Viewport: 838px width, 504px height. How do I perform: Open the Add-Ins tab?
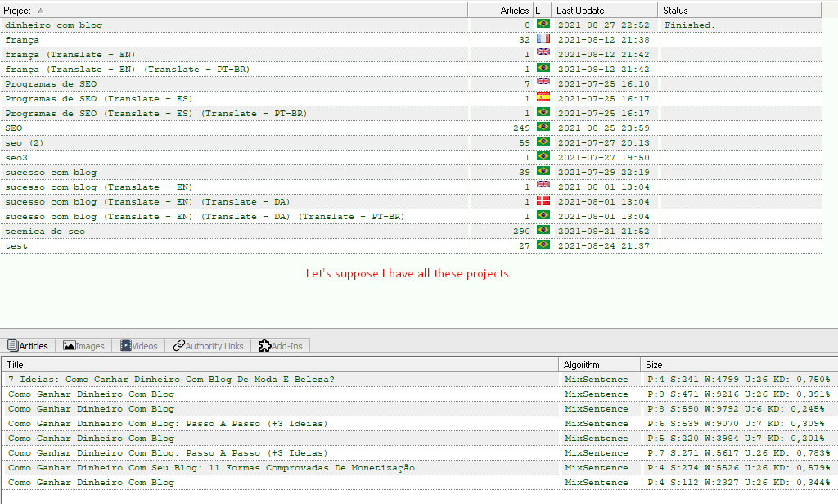[x=280, y=346]
